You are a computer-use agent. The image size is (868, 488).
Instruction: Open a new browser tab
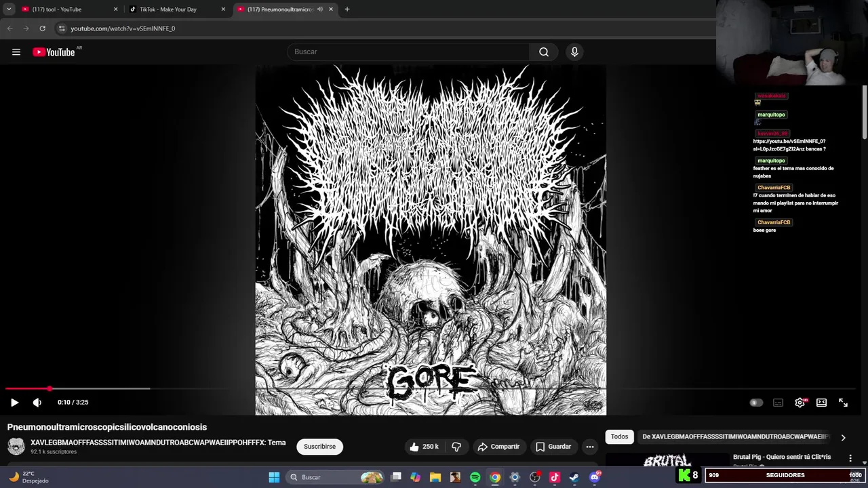(347, 9)
